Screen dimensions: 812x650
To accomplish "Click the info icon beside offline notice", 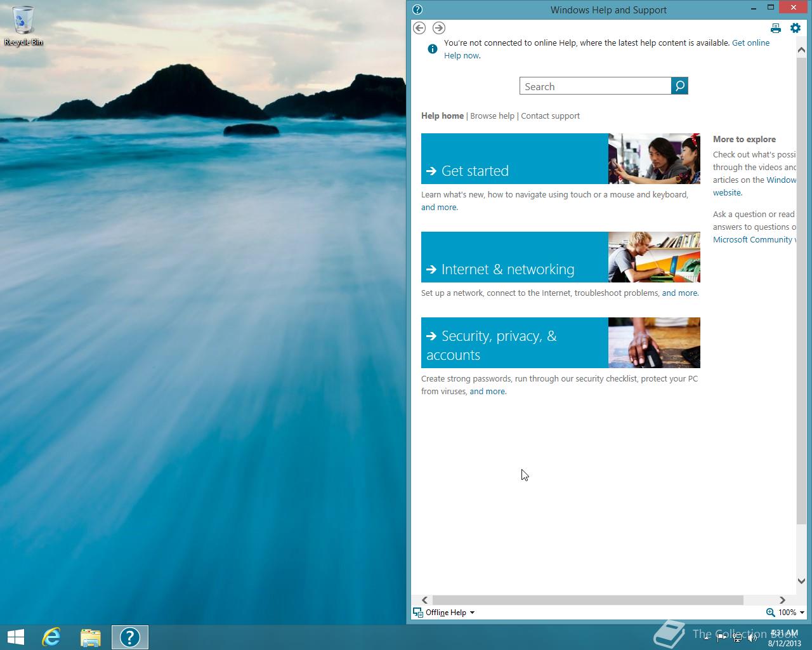I will [x=433, y=49].
